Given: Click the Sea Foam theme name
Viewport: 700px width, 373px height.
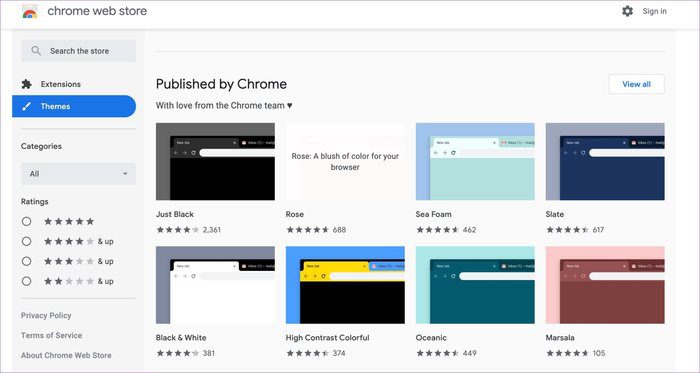Looking at the screenshot, I should click(x=433, y=214).
